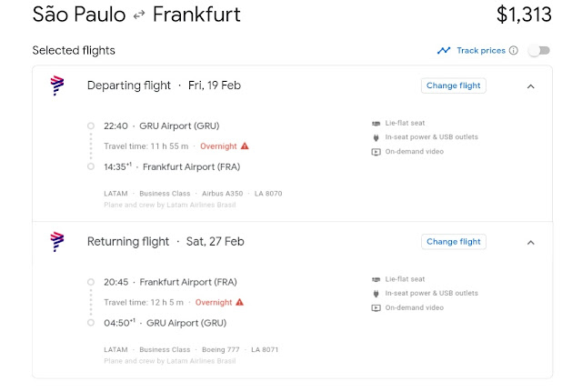
Task: Collapse the returning flight details
Action: [531, 242]
